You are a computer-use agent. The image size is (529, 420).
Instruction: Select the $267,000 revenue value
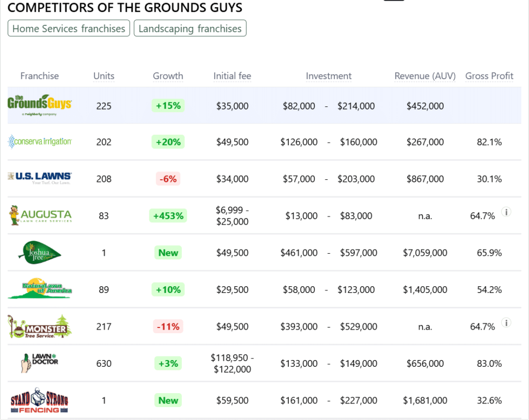[425, 142]
